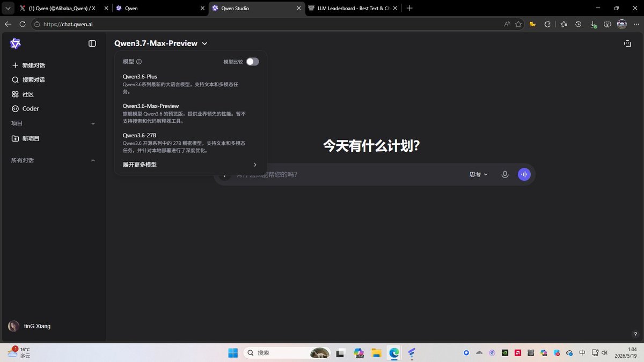Collapse the sidebar with the panel icon
This screenshot has height=362, width=644.
(92, 43)
